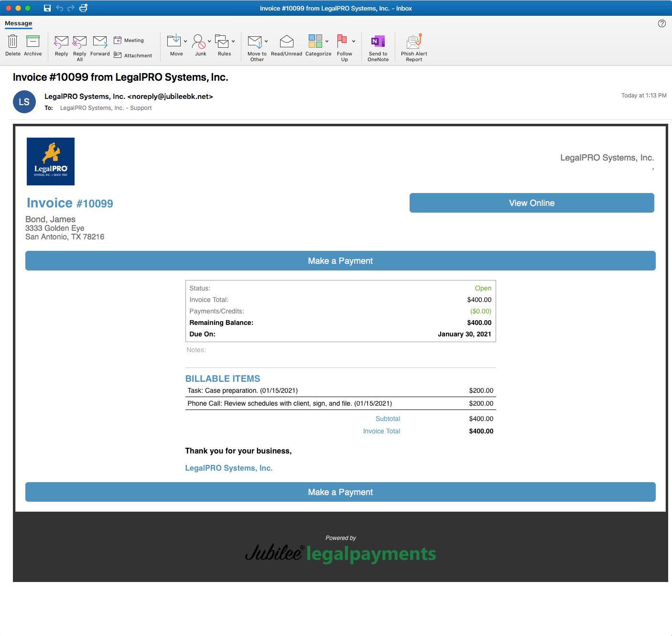Click the Categorize color squares icon
Viewport: 672px width, 636px height.
(315, 41)
